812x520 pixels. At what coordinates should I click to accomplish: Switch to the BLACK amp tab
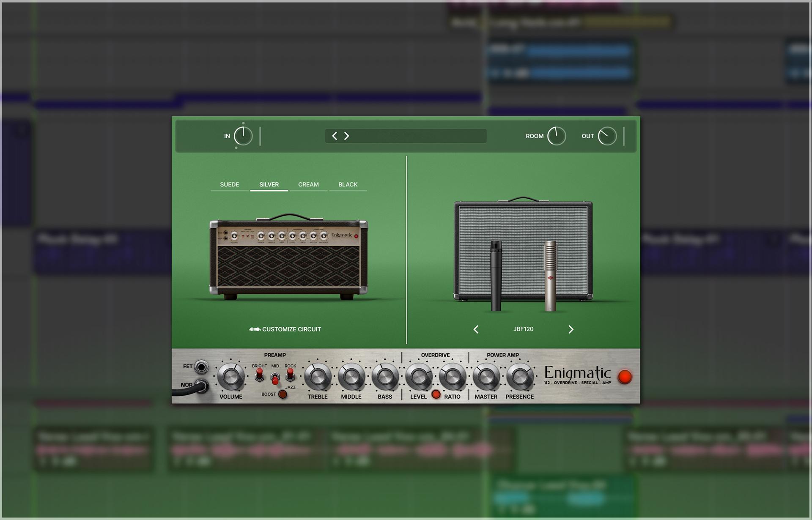pos(348,185)
